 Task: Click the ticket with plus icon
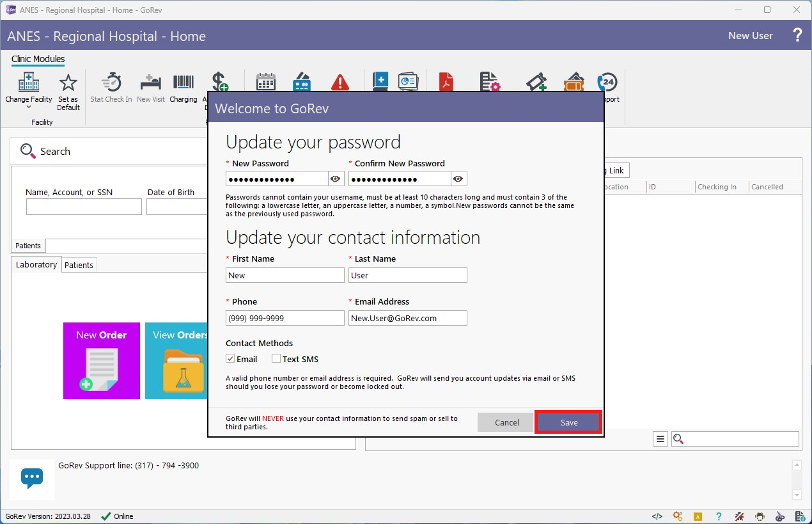coord(536,82)
